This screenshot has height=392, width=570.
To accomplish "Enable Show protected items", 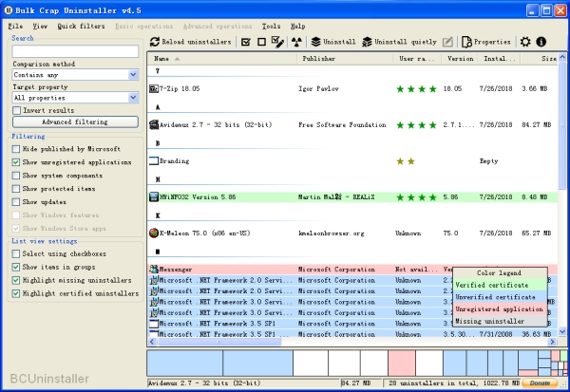I will [15, 189].
